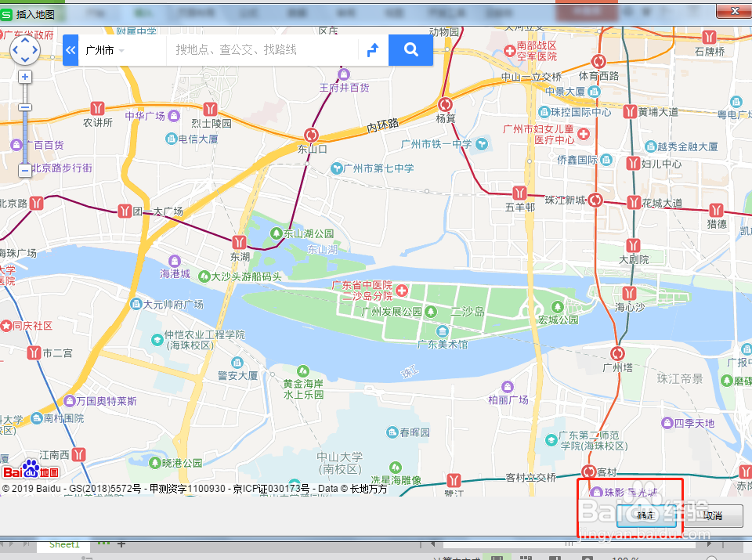The image size is (752, 560).
Task: Add a new sheet with plus button
Action: [121, 544]
